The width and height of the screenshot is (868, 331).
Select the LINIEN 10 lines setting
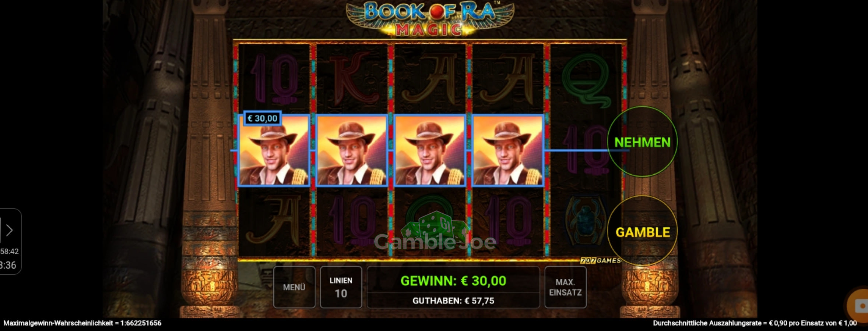(341, 287)
